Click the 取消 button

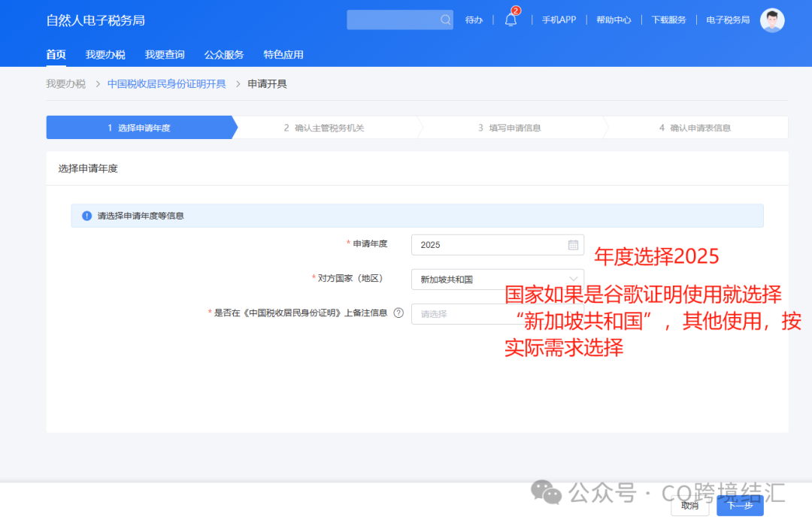[689, 506]
